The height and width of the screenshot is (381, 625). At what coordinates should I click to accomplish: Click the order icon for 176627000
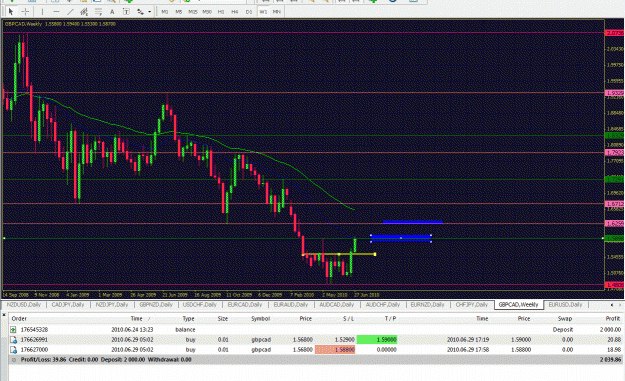click(x=13, y=350)
